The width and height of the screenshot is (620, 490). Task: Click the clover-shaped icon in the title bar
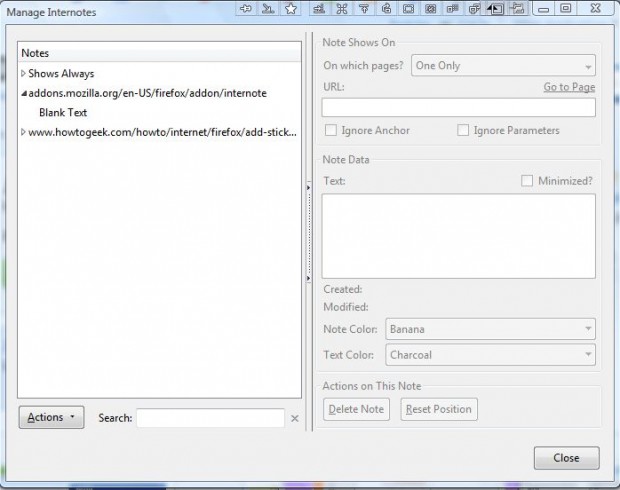coord(342,8)
